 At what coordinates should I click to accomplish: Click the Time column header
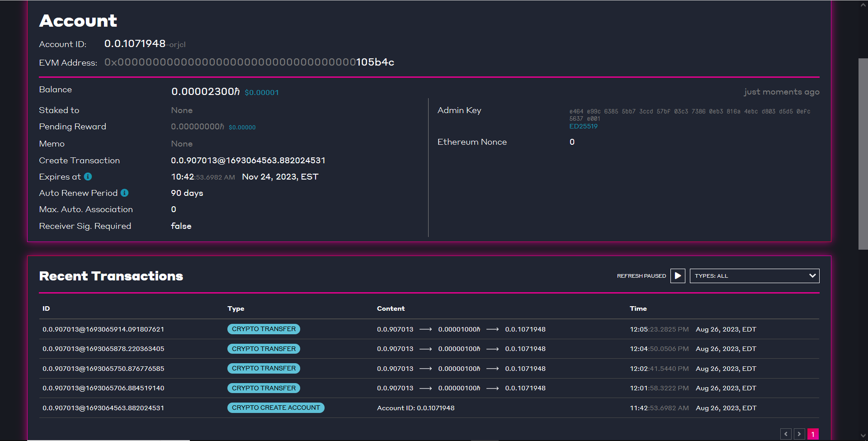click(x=638, y=308)
